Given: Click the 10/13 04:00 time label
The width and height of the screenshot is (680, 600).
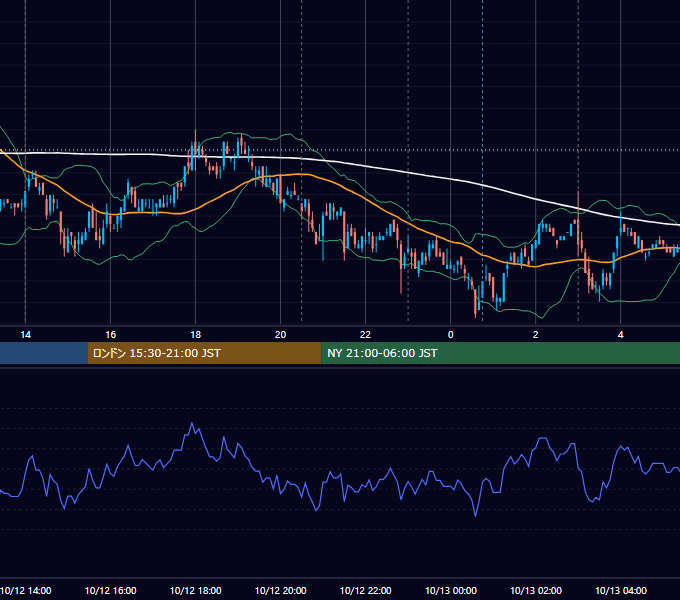Looking at the screenshot, I should [621, 590].
